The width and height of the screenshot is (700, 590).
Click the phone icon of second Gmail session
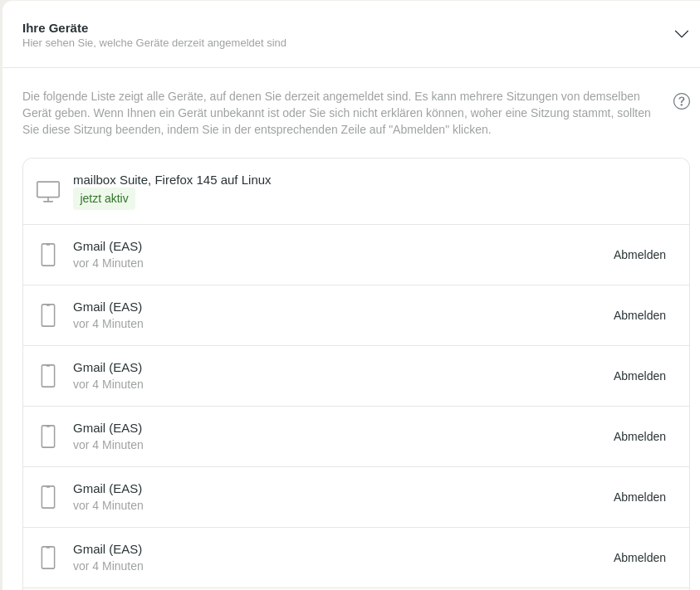pos(48,315)
